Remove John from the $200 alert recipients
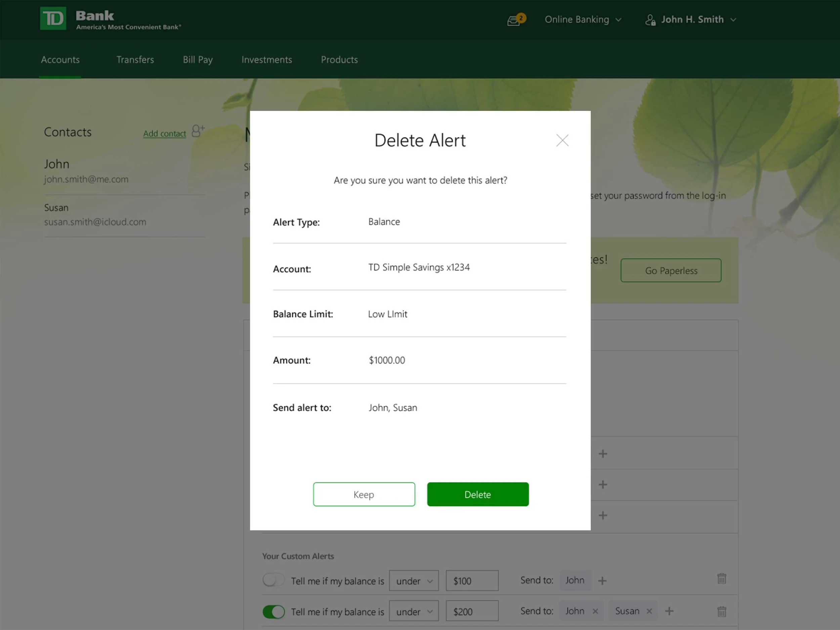840x630 pixels. point(595,611)
